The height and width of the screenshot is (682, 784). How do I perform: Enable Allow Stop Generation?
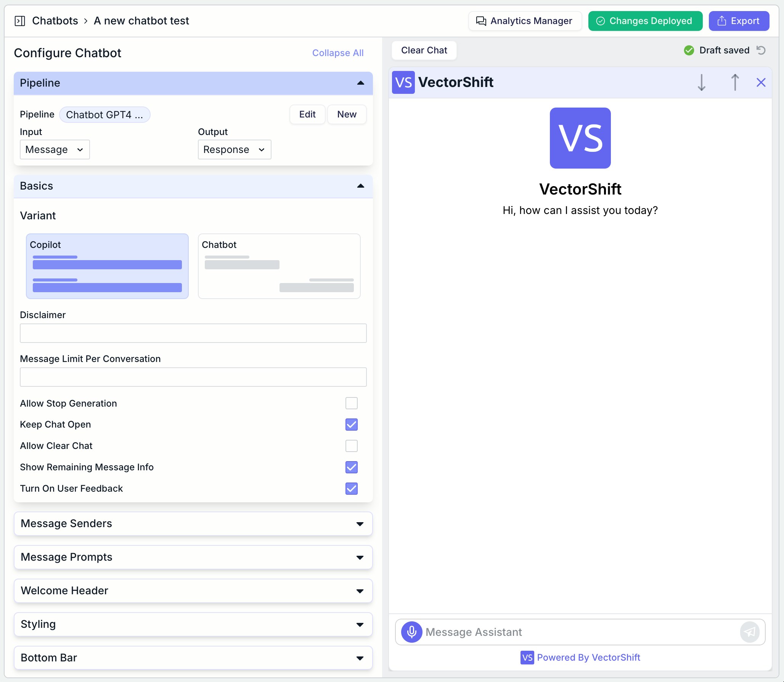pyautogui.click(x=351, y=403)
